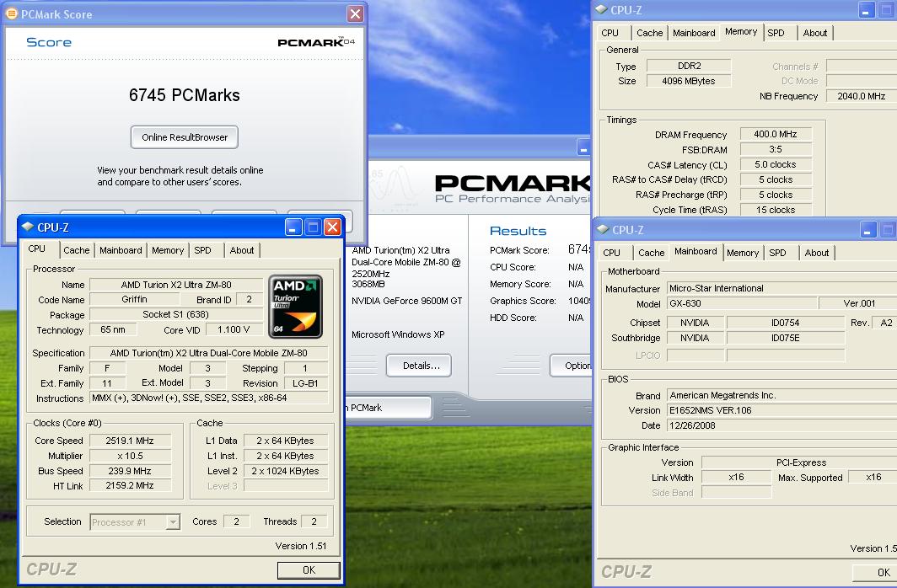Click the HT Link value 2159.2 MHz
Screen dimensions: 897x588
(x=130, y=485)
